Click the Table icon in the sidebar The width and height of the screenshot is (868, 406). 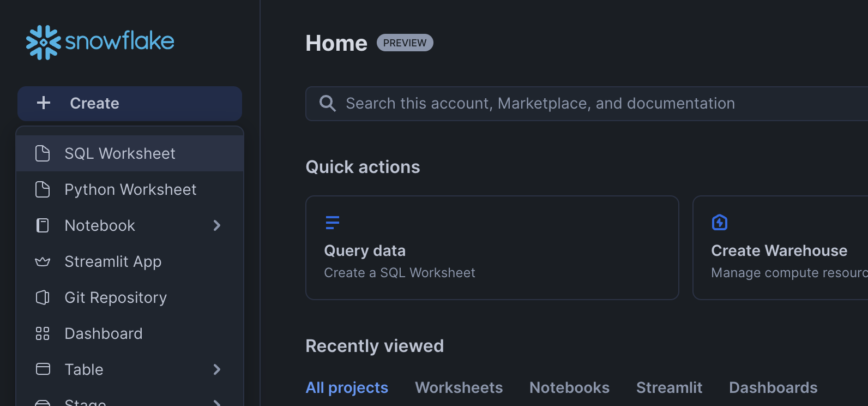click(43, 369)
